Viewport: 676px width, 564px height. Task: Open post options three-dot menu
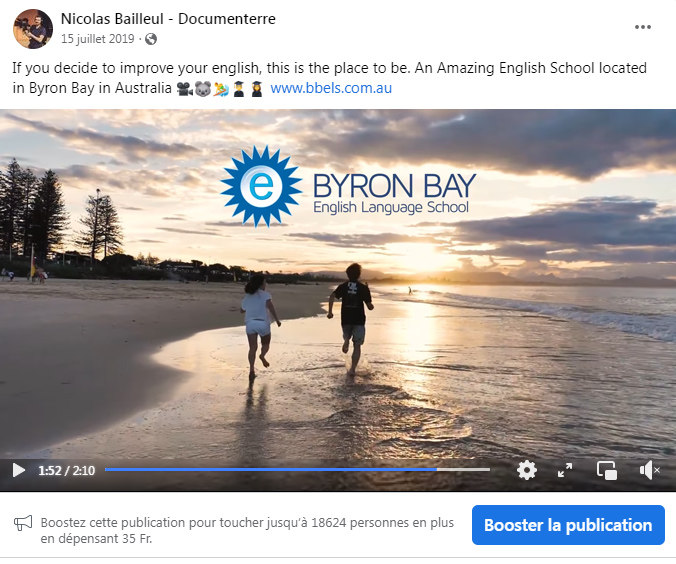tap(642, 27)
